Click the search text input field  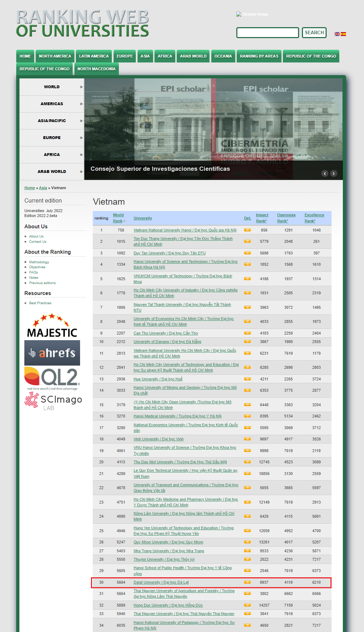(267, 33)
